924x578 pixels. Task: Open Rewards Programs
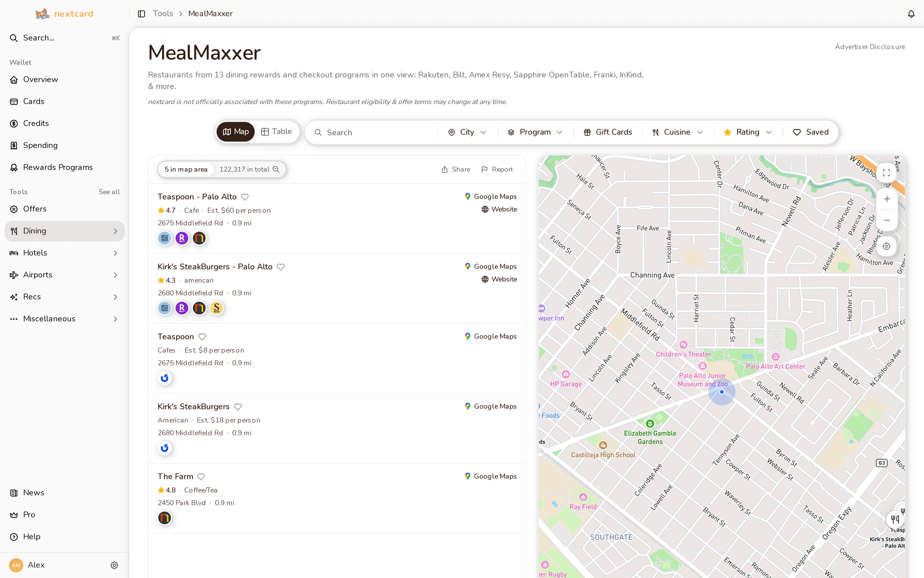(x=64, y=167)
